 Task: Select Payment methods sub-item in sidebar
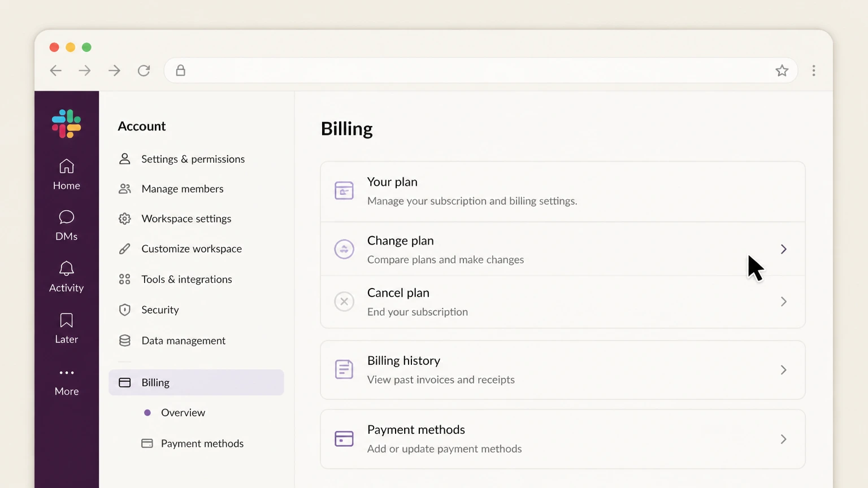pyautogui.click(x=202, y=443)
